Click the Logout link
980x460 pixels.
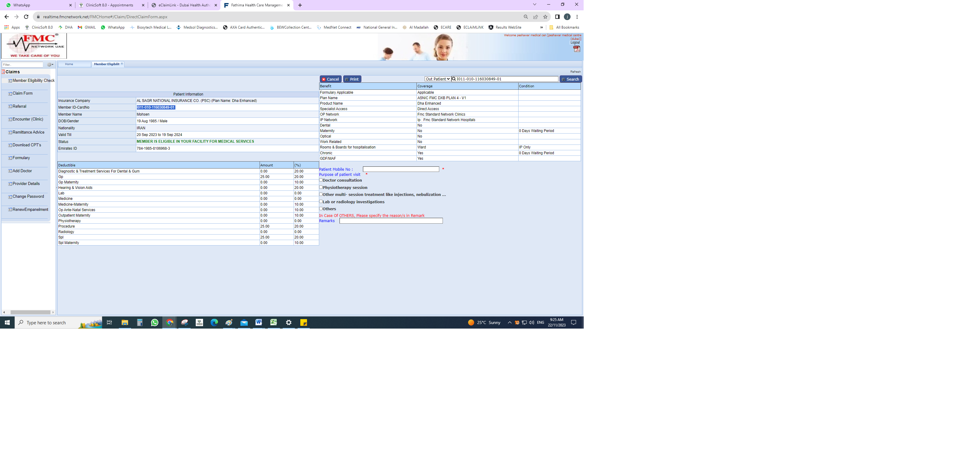tap(575, 42)
